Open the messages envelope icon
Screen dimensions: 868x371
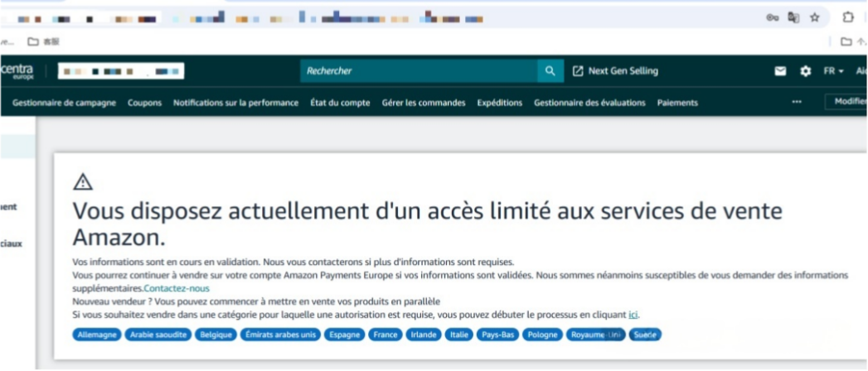780,71
